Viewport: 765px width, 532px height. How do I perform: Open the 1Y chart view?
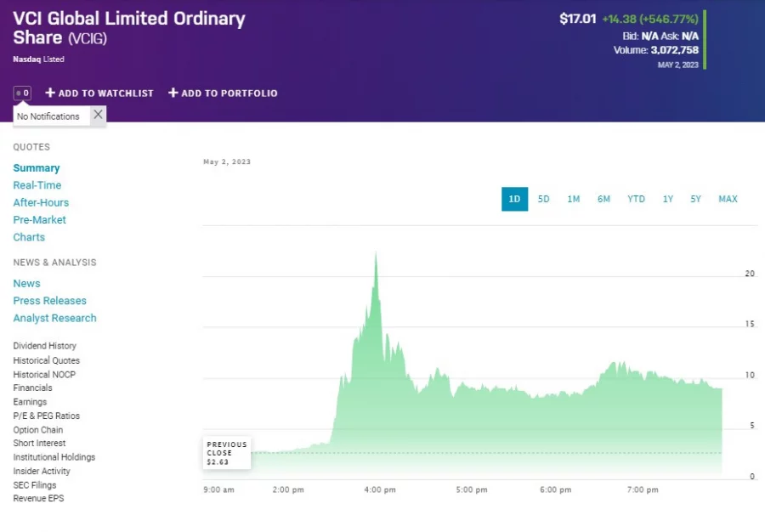pos(666,198)
